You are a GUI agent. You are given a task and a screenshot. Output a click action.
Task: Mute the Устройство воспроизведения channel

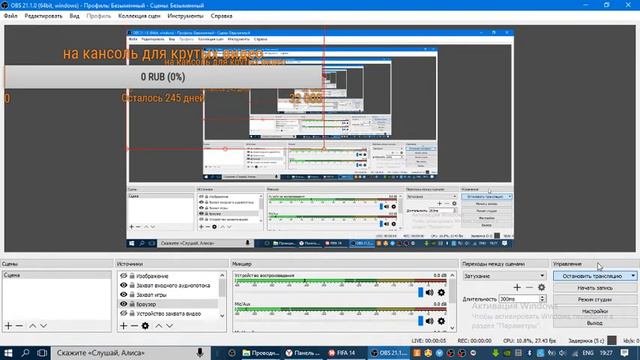click(429, 292)
